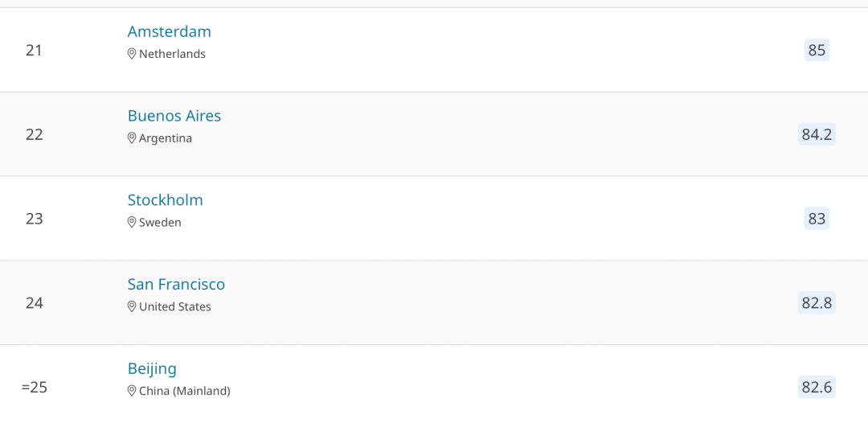This screenshot has height=427, width=868.
Task: Click the Netherlands country label
Action: pos(172,54)
